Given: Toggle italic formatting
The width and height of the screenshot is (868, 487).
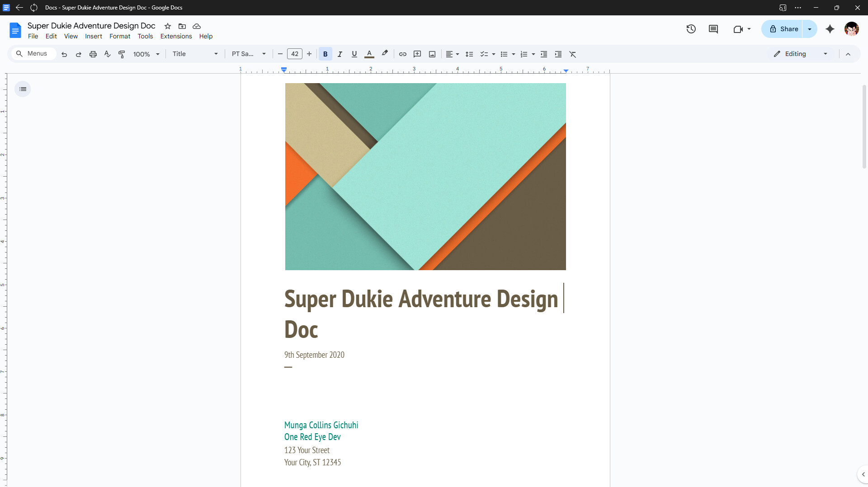Looking at the screenshot, I should (x=340, y=54).
